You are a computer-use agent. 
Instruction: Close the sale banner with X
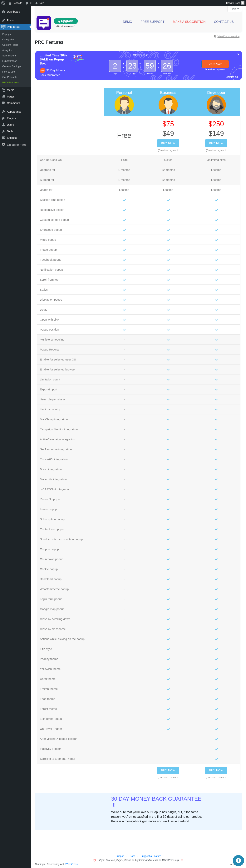[x=238, y=54]
